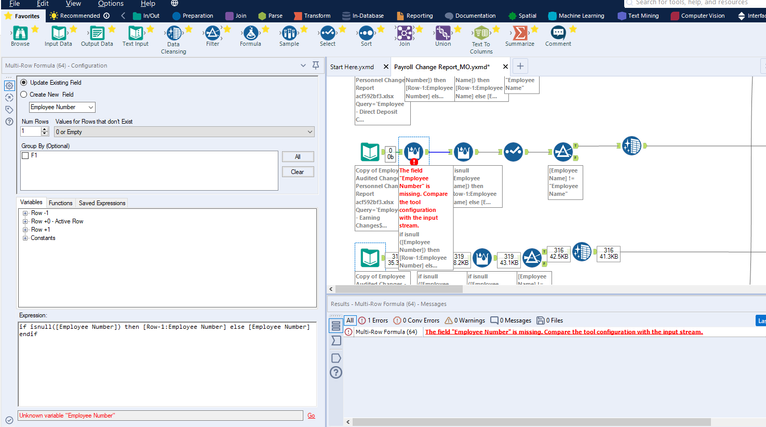Select the errored Multi-Row Formula node on canvas
766x427 pixels.
412,151
